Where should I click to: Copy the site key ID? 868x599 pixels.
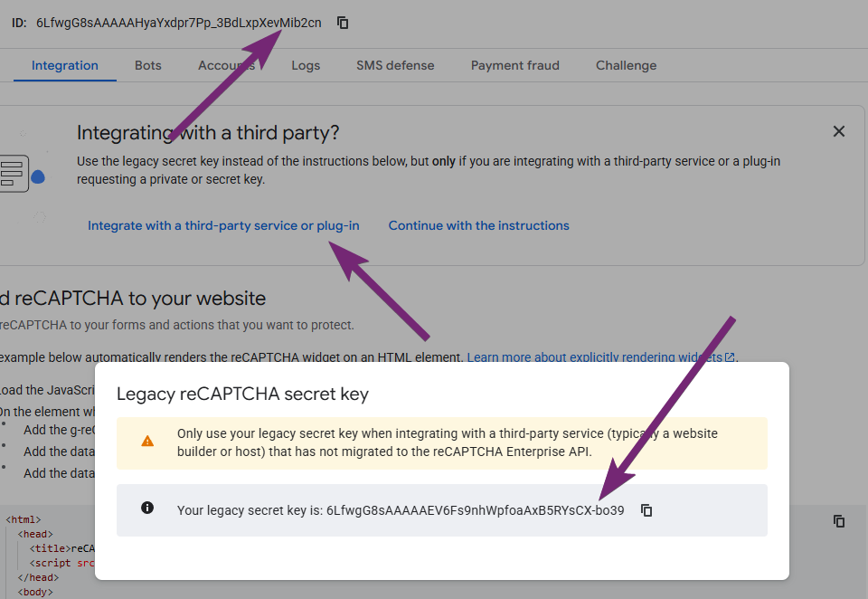[x=343, y=23]
